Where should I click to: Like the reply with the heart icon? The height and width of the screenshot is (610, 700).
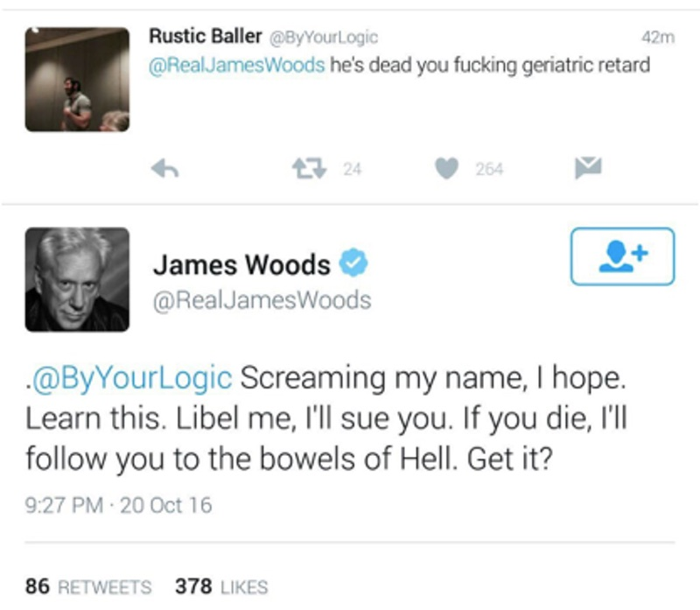(x=446, y=168)
